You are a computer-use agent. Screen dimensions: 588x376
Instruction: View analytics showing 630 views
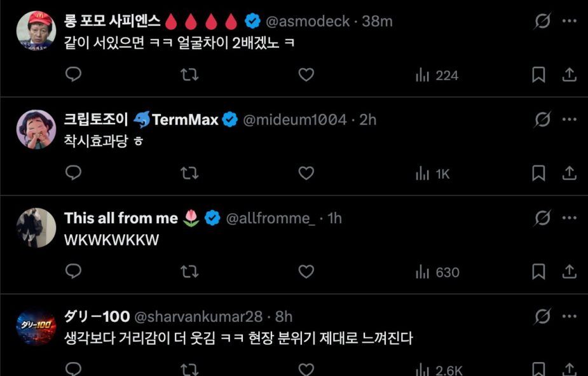(x=437, y=272)
